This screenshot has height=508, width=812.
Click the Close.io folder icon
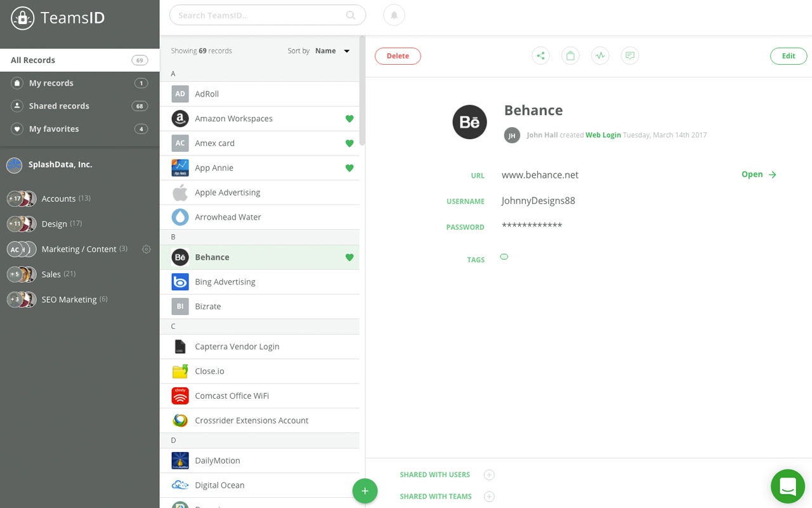pos(180,371)
